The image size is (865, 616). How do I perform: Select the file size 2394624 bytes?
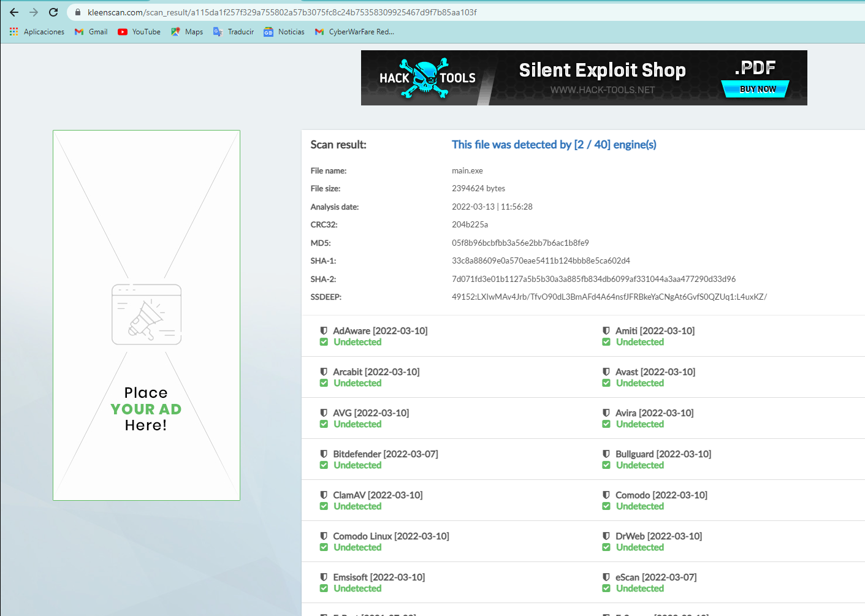click(x=479, y=189)
